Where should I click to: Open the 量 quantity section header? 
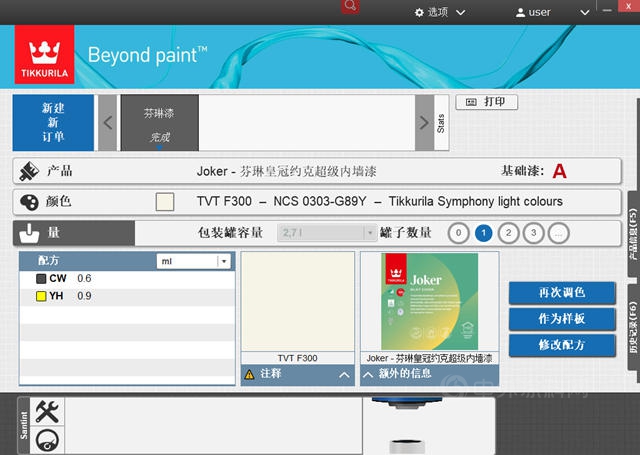pos(74,233)
